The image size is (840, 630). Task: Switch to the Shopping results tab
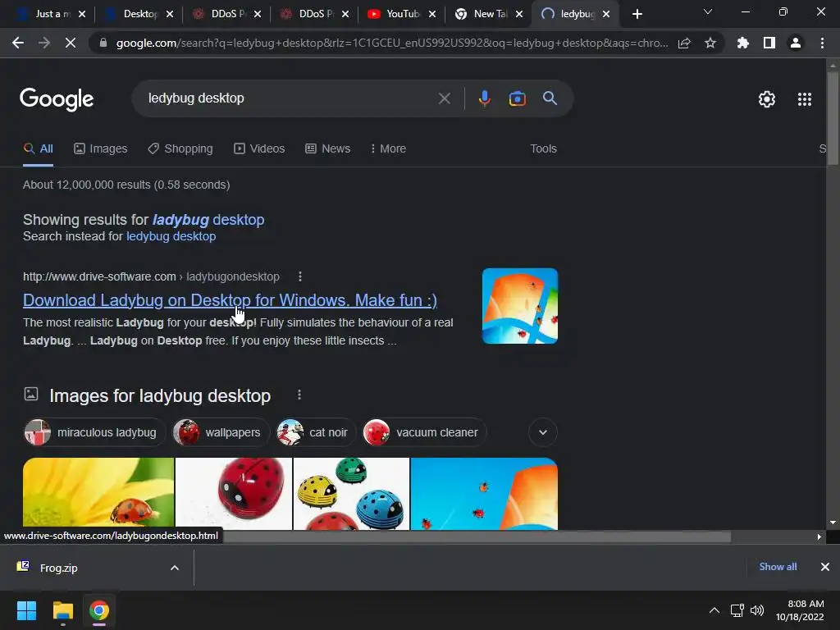click(180, 148)
